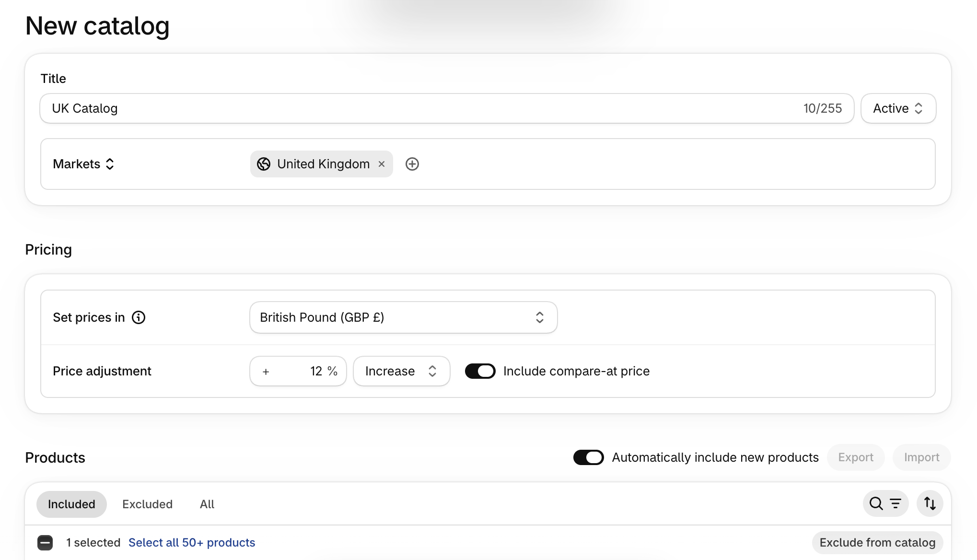Screen dimensions: 977x560
Task: Open the Increase adjustment type dropdown
Action: click(402, 371)
